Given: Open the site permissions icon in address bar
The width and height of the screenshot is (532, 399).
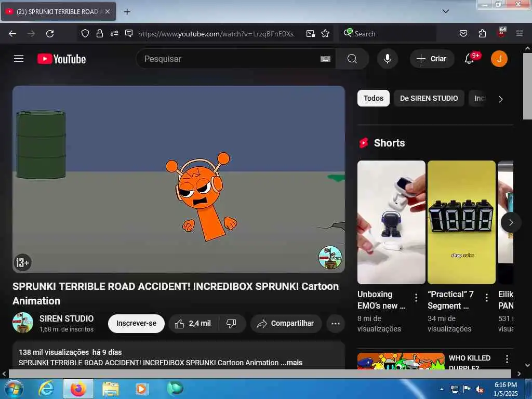Looking at the screenshot, I should [x=114, y=33].
